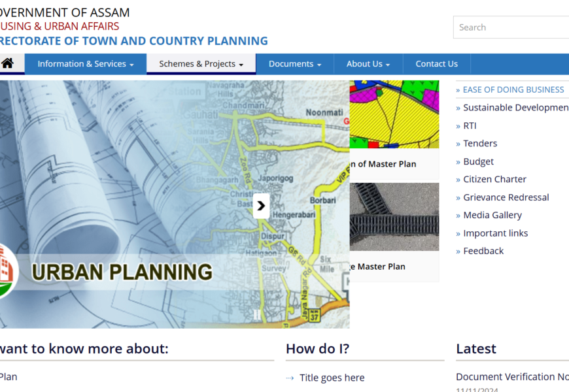View the Tenders page

[480, 143]
